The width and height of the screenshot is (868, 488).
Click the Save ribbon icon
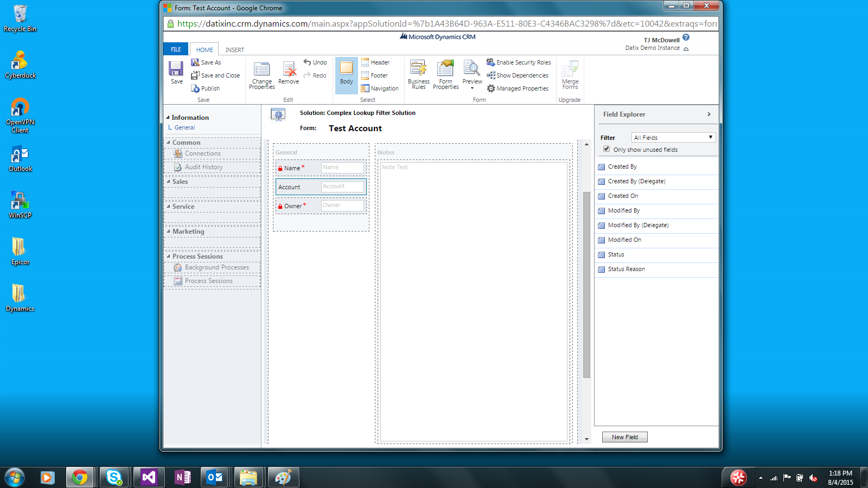point(176,72)
